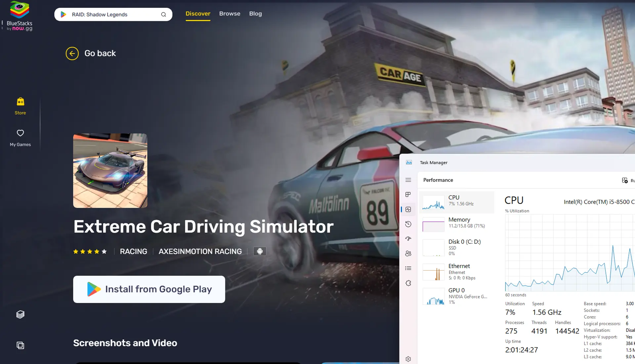Viewport: 635px width, 364px height.
Task: Click the Processes value 275
Action: coord(511,331)
